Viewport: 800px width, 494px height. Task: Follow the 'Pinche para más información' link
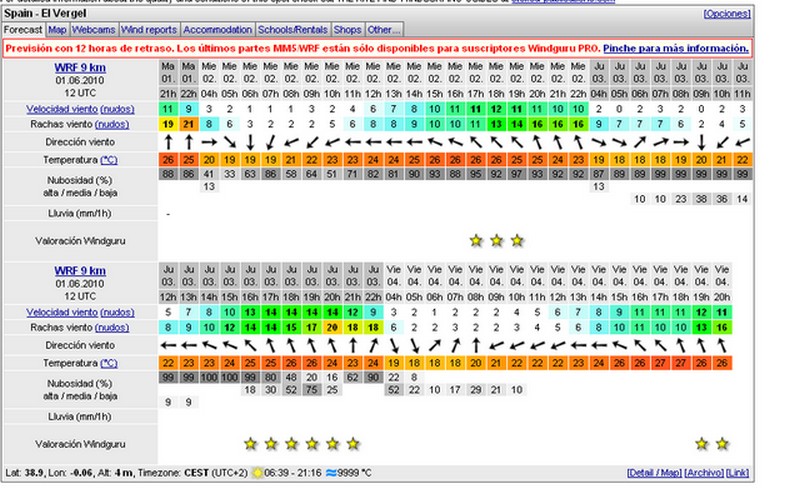tap(676, 48)
